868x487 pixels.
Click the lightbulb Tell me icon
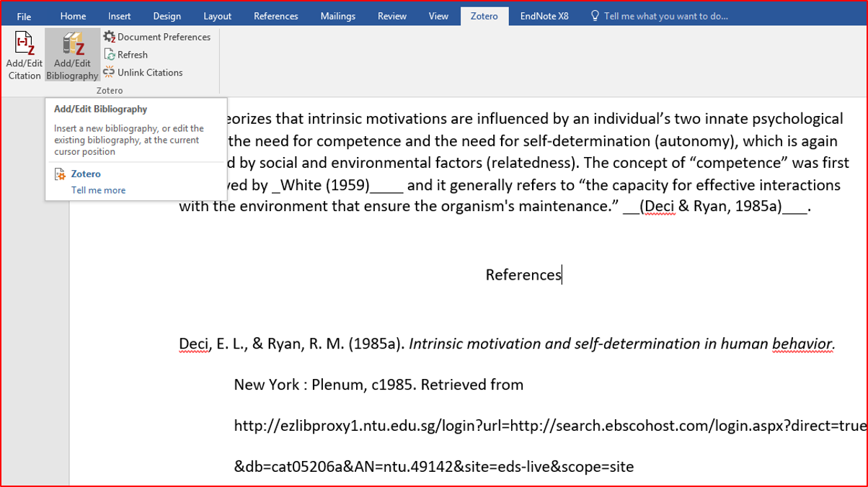[595, 16]
